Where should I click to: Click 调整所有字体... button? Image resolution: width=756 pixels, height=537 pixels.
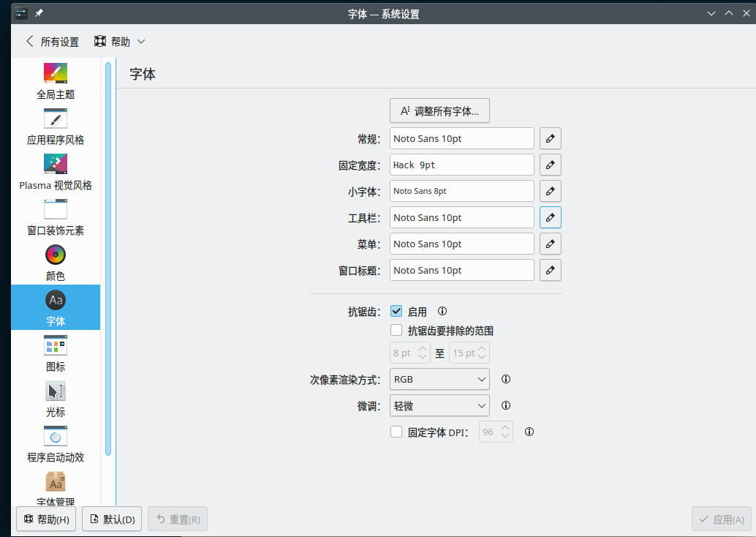tap(439, 111)
